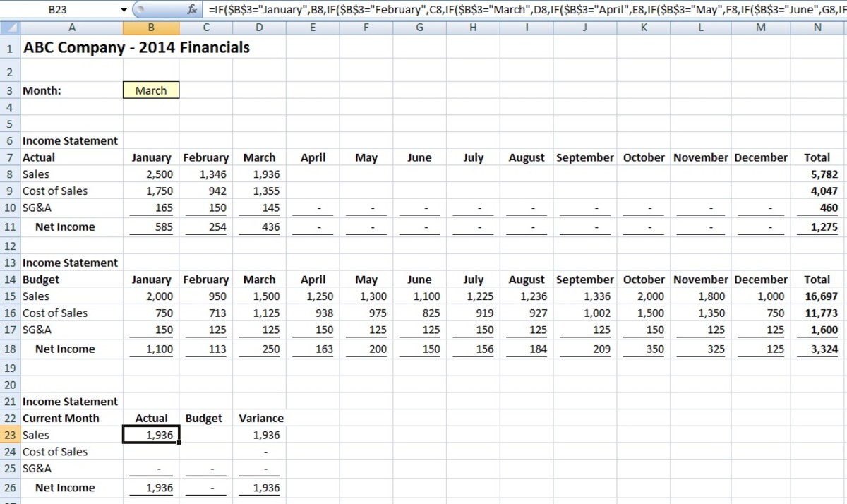This screenshot has height=504, width=847.
Task: Click Budget Total Cost of Sales 11,773
Action: tap(822, 313)
